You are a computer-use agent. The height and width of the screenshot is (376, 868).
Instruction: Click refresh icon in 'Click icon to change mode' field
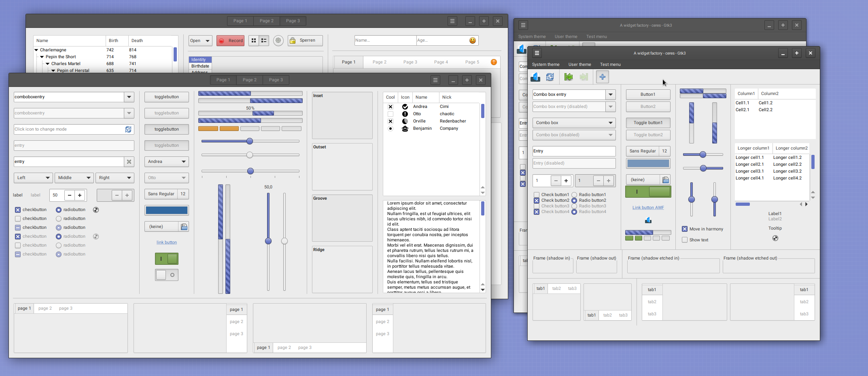pos(128,129)
